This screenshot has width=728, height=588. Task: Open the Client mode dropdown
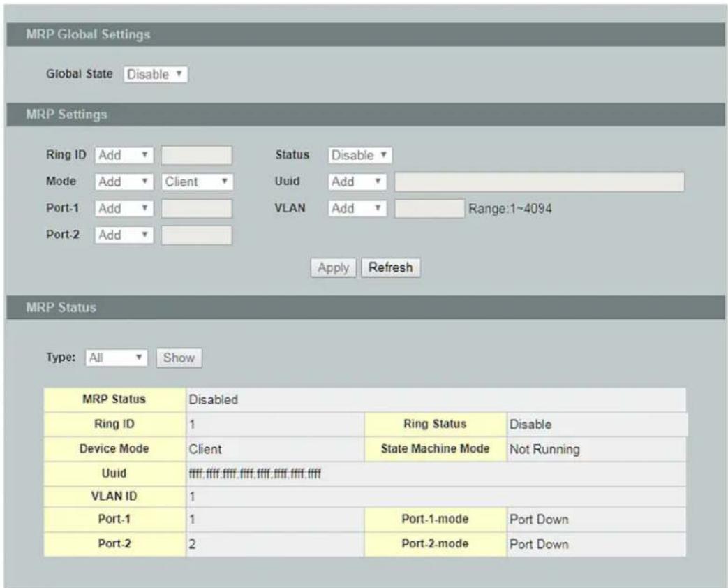click(198, 182)
